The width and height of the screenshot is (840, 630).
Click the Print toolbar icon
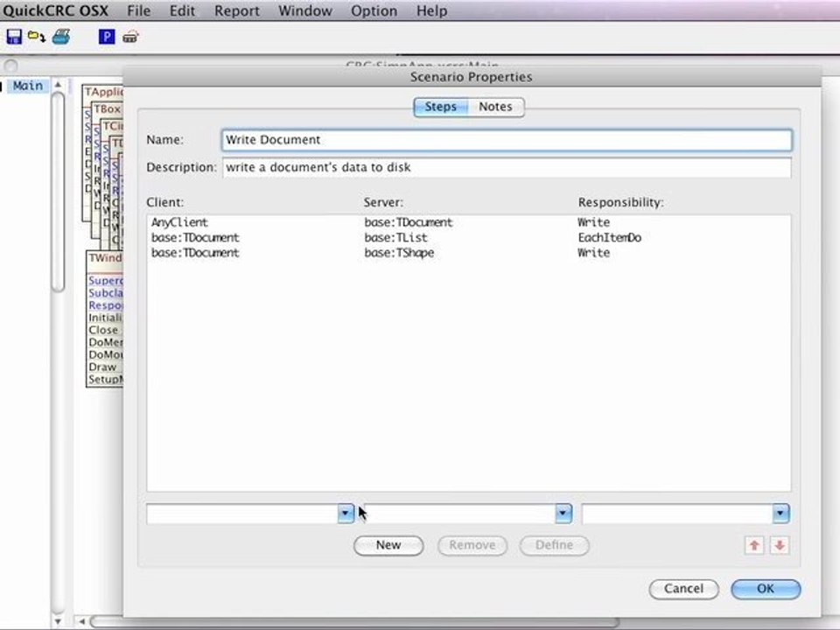pyautogui.click(x=61, y=37)
